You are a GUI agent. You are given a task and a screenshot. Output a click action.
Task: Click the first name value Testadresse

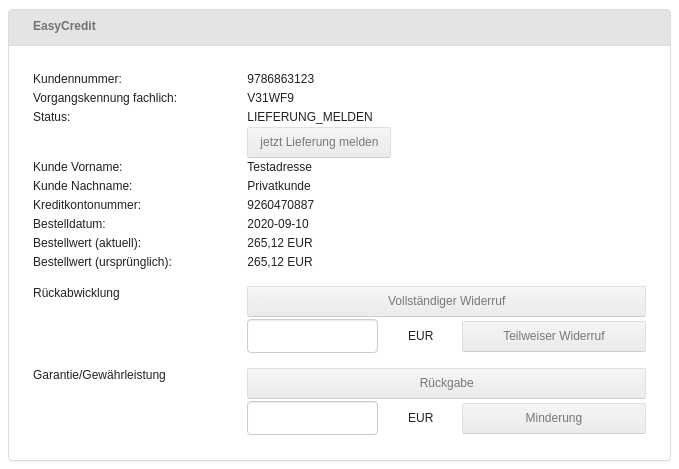279,167
